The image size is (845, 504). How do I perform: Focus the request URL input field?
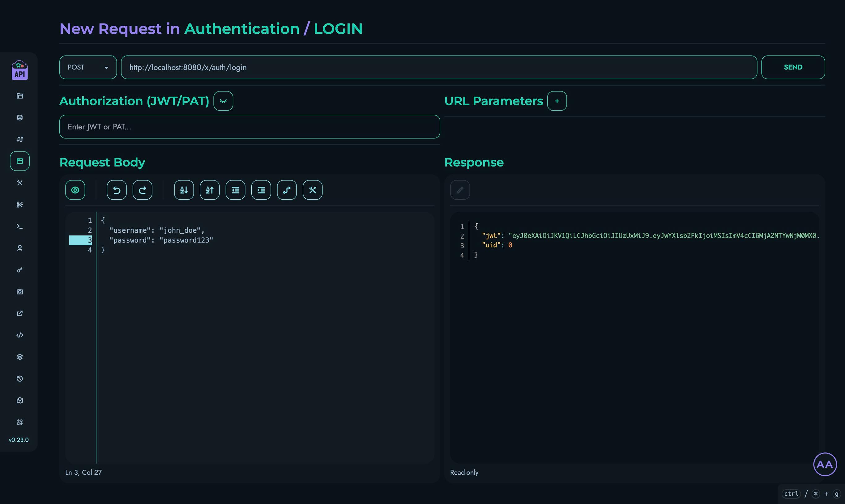pyautogui.click(x=439, y=67)
